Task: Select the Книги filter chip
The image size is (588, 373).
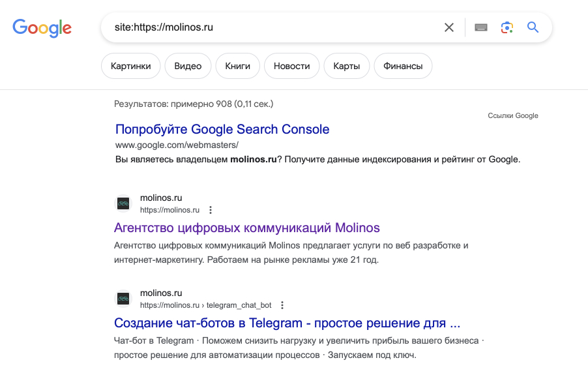Action: click(238, 66)
